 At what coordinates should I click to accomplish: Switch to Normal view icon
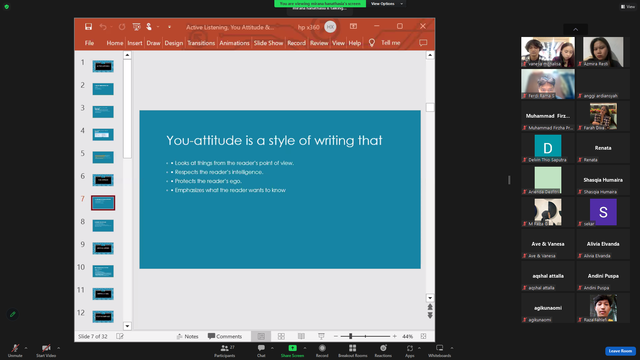tap(261, 336)
